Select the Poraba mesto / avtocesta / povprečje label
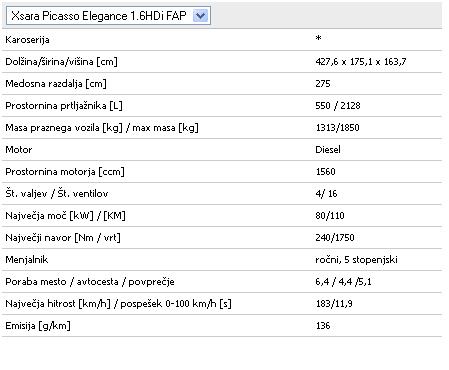This screenshot has height=370, width=449. pyautogui.click(x=90, y=282)
